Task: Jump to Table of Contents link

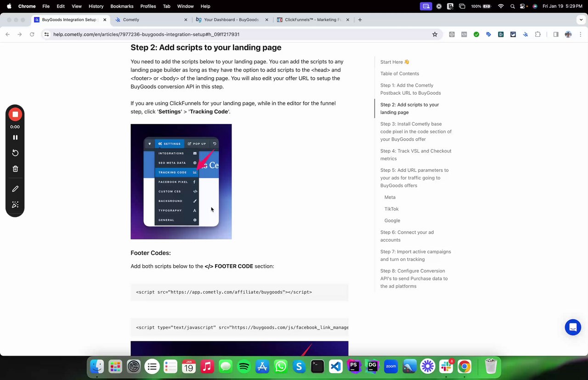Action: (x=400, y=74)
